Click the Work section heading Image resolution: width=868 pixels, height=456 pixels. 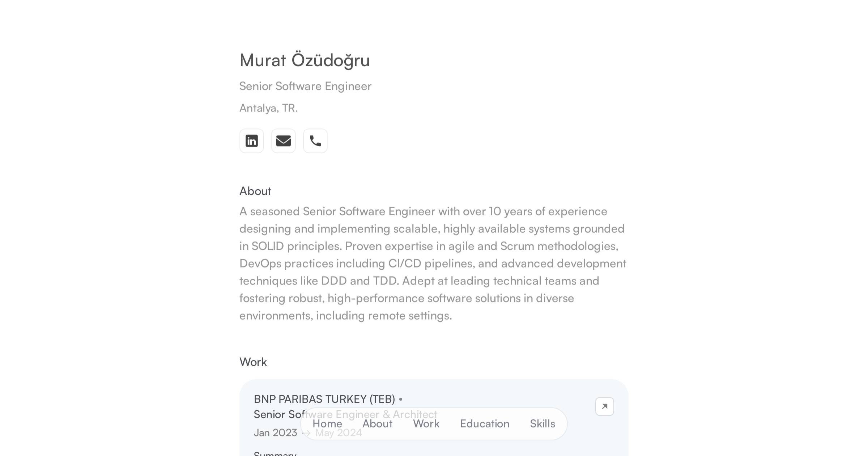point(253,362)
